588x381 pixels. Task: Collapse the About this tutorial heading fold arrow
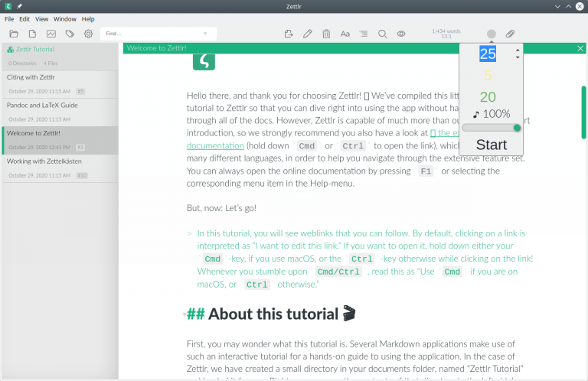click(184, 314)
